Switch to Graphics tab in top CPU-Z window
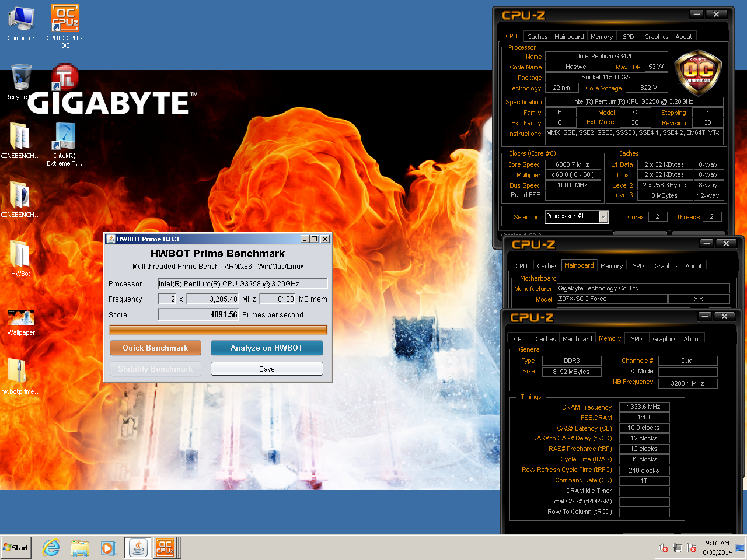Image resolution: width=747 pixels, height=560 pixels. click(x=657, y=37)
